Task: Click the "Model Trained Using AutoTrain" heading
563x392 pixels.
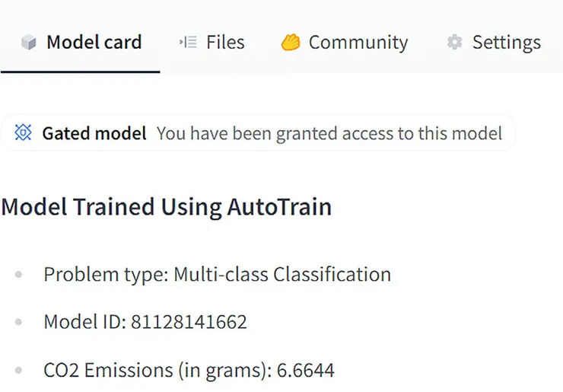Action: [x=166, y=206]
